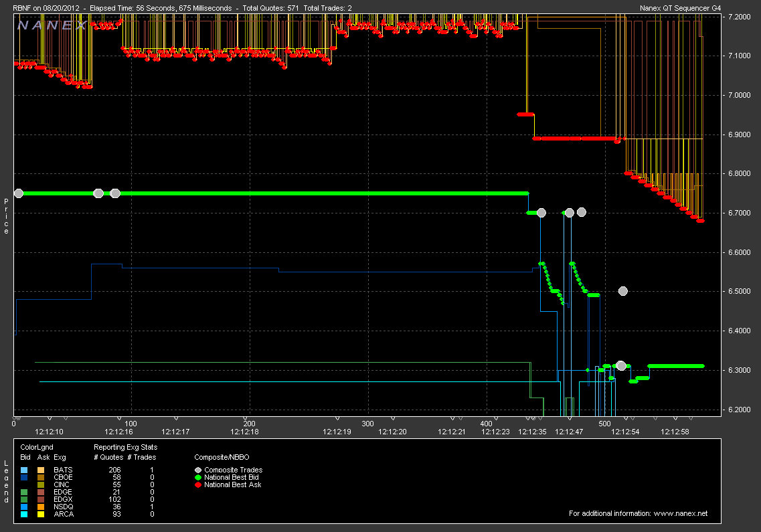Image resolution: width=761 pixels, height=532 pixels.
Task: Click the '500' sequence axis label
Action: [x=605, y=424]
